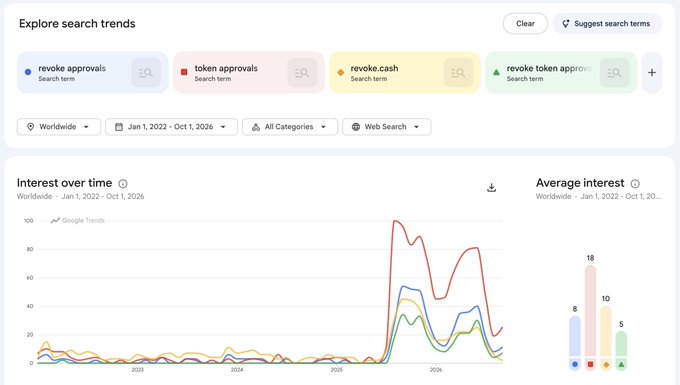
Task: Click the revoke approvals explore icon
Action: click(146, 72)
